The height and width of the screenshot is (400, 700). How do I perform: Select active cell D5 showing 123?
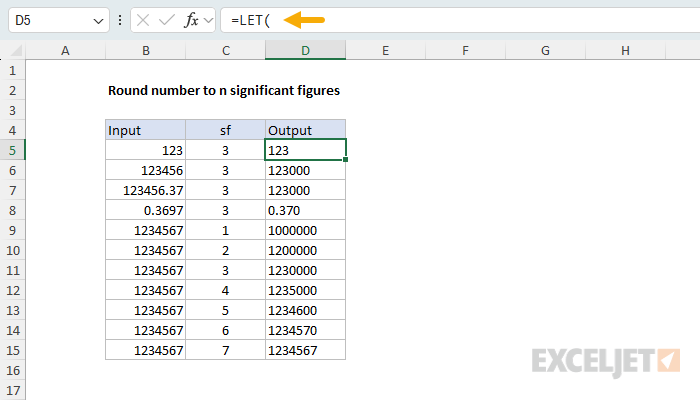pos(305,150)
